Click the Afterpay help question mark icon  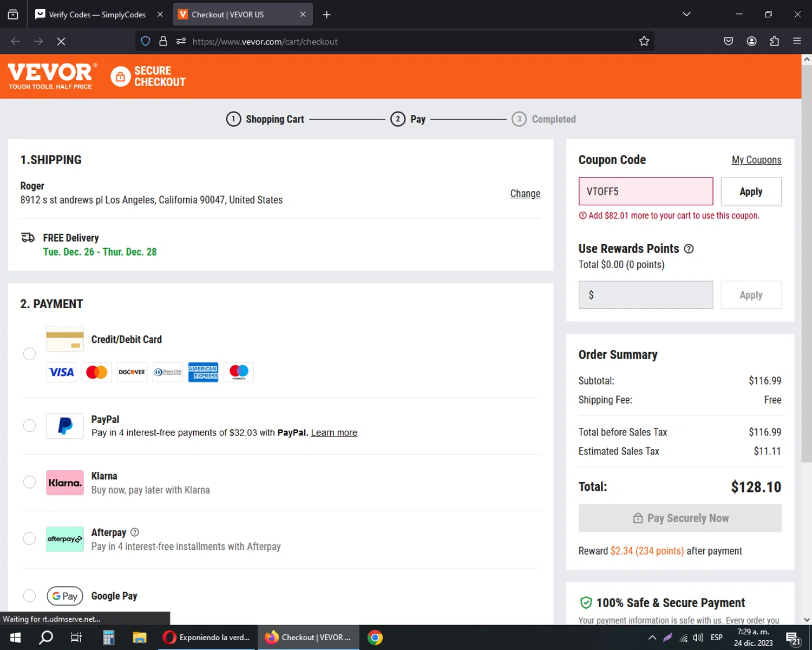135,532
